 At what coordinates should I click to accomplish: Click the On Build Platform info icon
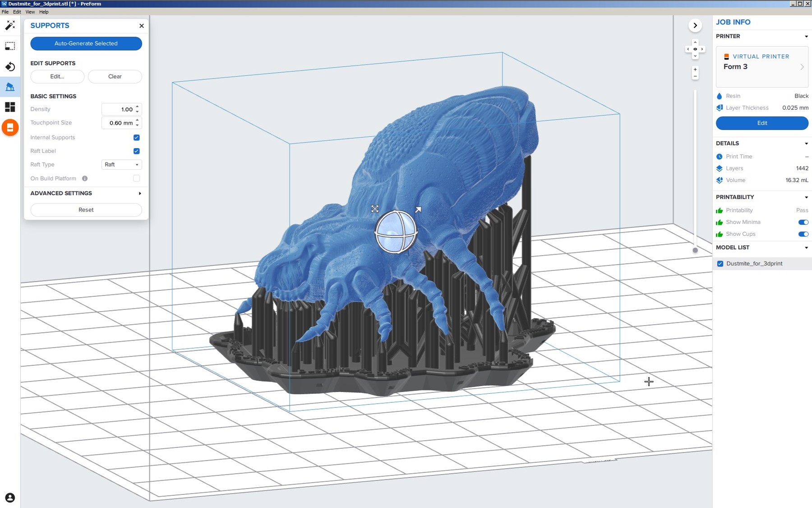click(85, 178)
